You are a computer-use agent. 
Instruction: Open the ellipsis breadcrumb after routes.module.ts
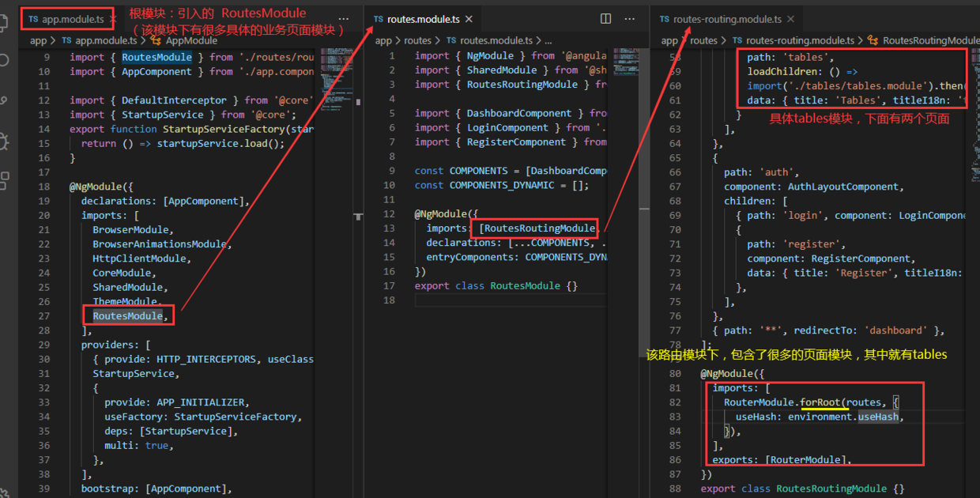tap(548, 40)
